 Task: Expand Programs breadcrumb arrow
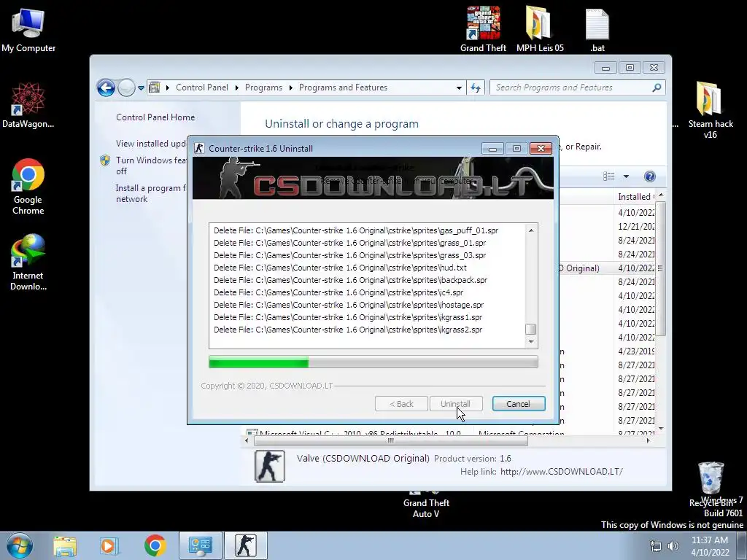tap(290, 87)
